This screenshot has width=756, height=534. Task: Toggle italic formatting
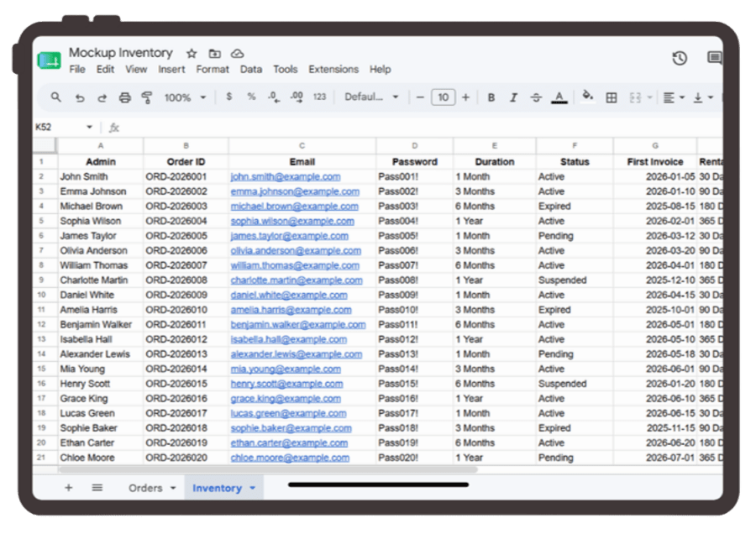[x=513, y=98]
